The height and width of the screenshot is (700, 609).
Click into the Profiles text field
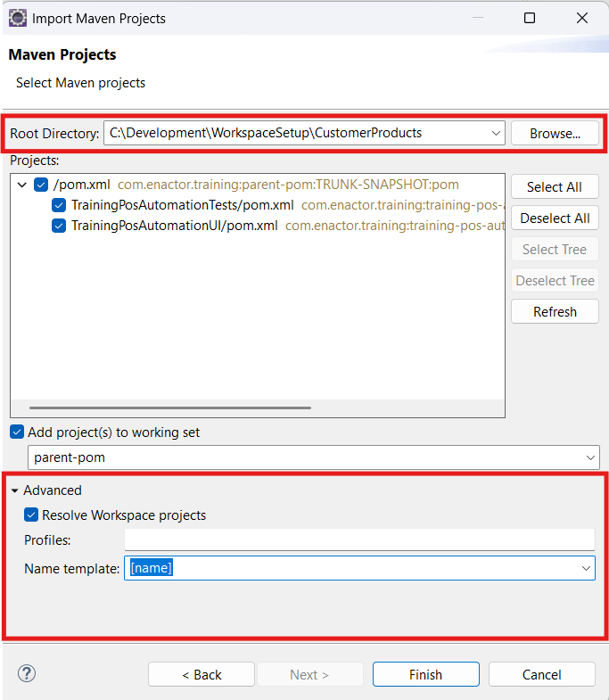[x=359, y=539]
